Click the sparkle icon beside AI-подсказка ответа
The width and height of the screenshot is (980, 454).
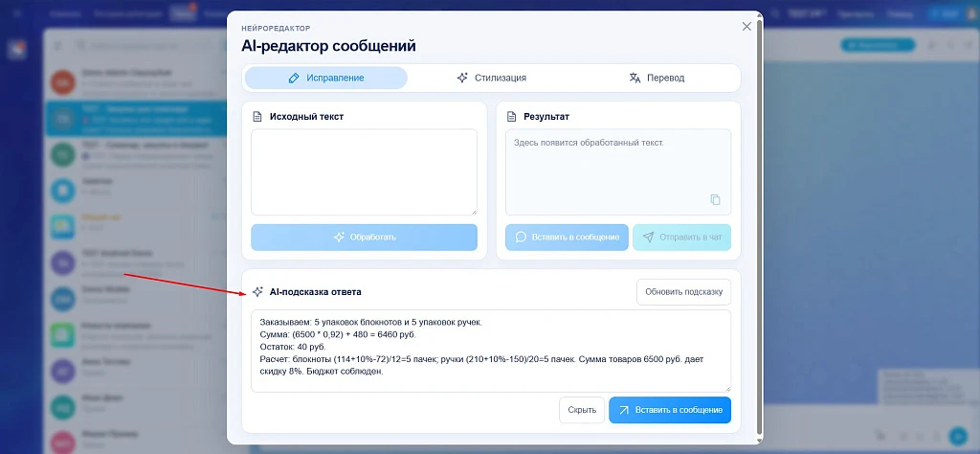point(257,292)
